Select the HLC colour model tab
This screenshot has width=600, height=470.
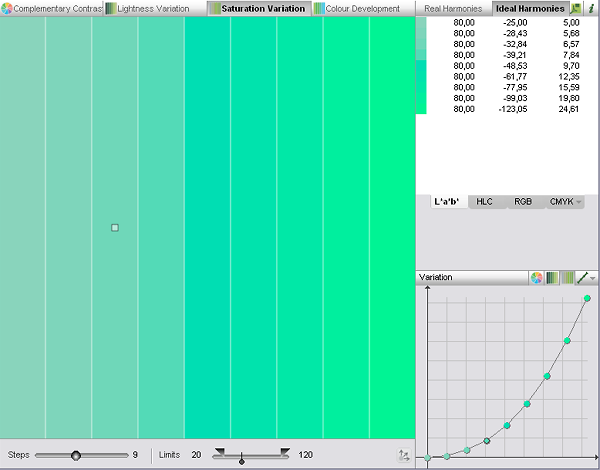click(x=484, y=202)
